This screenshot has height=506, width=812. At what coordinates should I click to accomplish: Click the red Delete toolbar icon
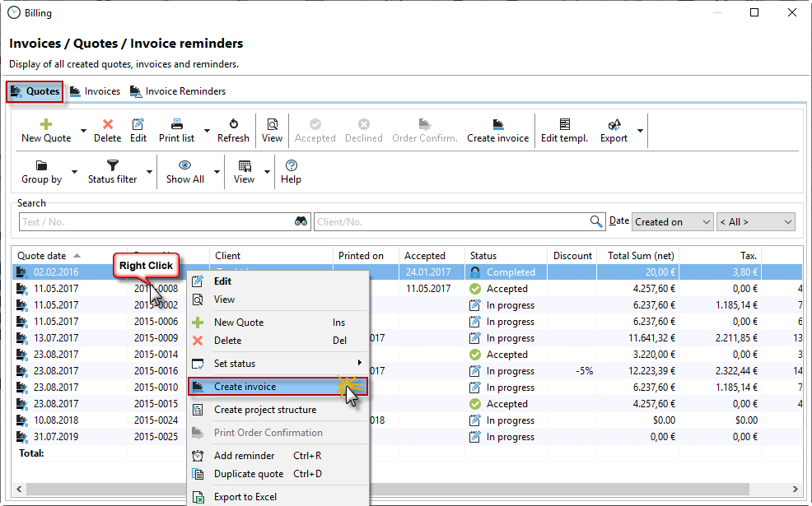(x=107, y=124)
